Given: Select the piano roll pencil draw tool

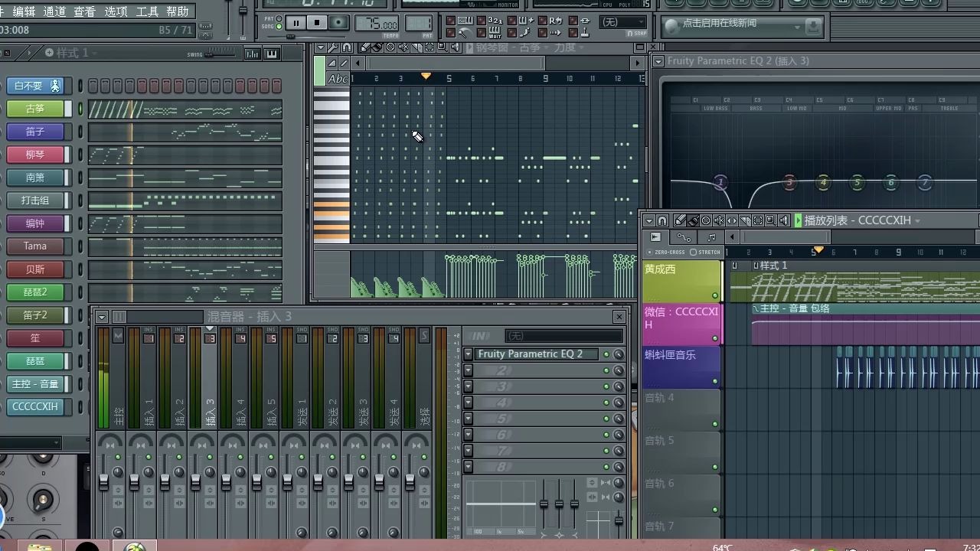Looking at the screenshot, I should pyautogui.click(x=366, y=47).
